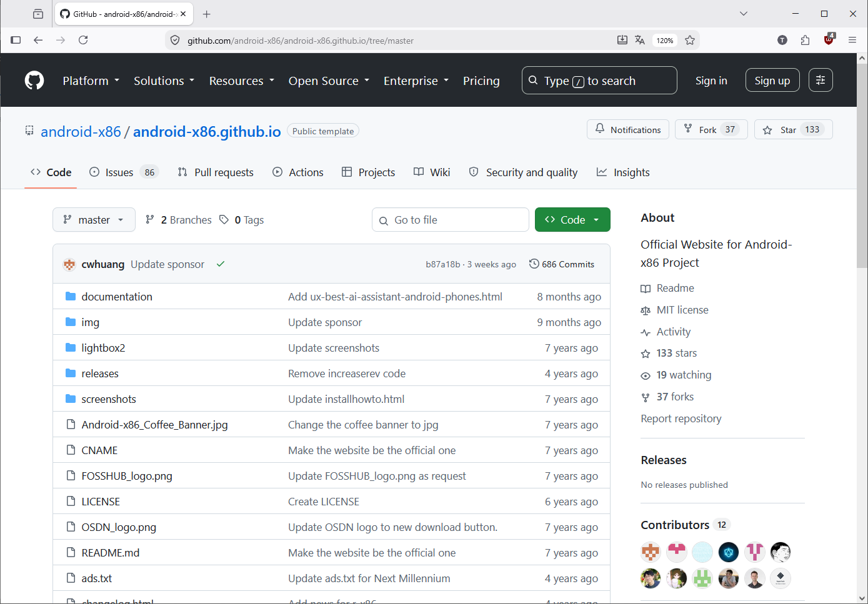Switch to the Pull requests tab
Screen dimensions: 868x604
tap(216, 172)
